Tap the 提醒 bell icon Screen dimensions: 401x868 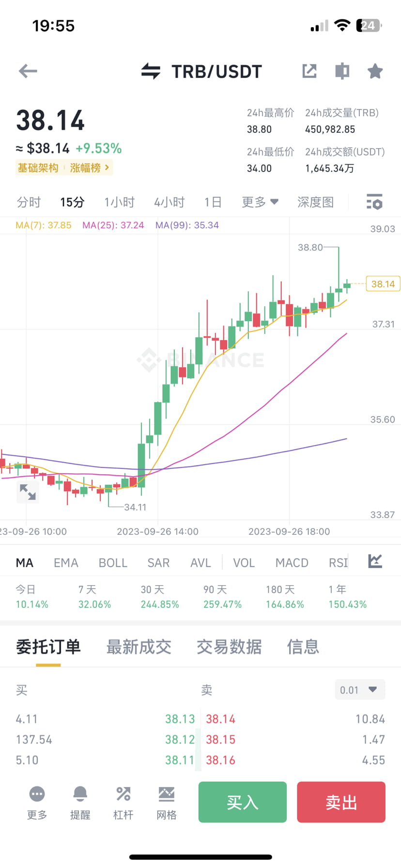[x=80, y=794]
